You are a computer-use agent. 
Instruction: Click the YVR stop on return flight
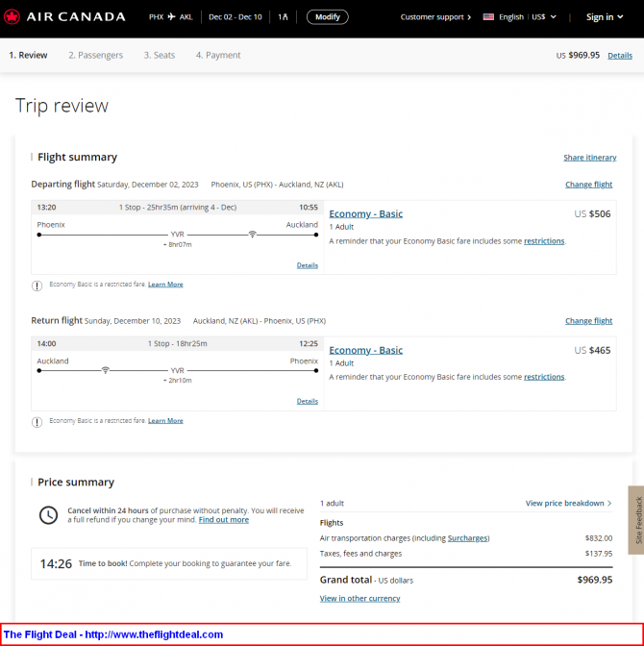coord(177,370)
